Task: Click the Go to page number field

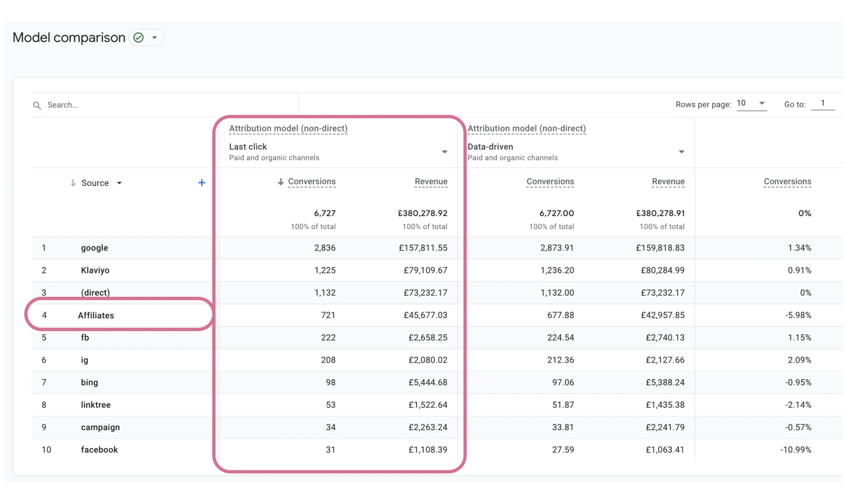Action: [823, 103]
